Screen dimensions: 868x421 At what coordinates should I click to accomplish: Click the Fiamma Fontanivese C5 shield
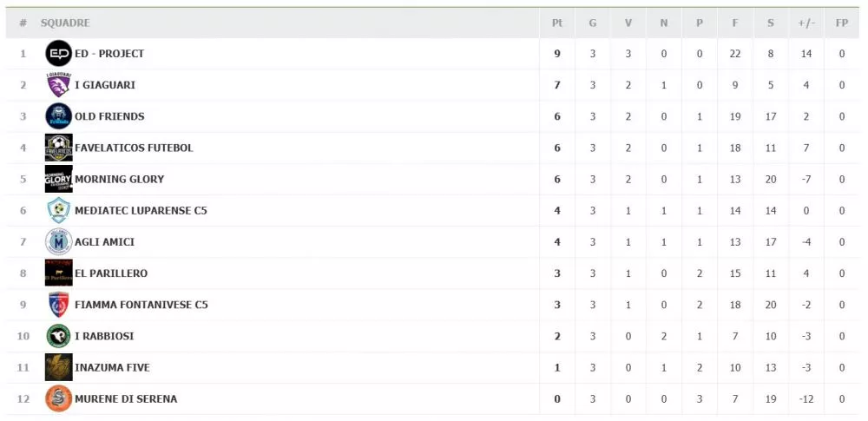click(x=59, y=305)
